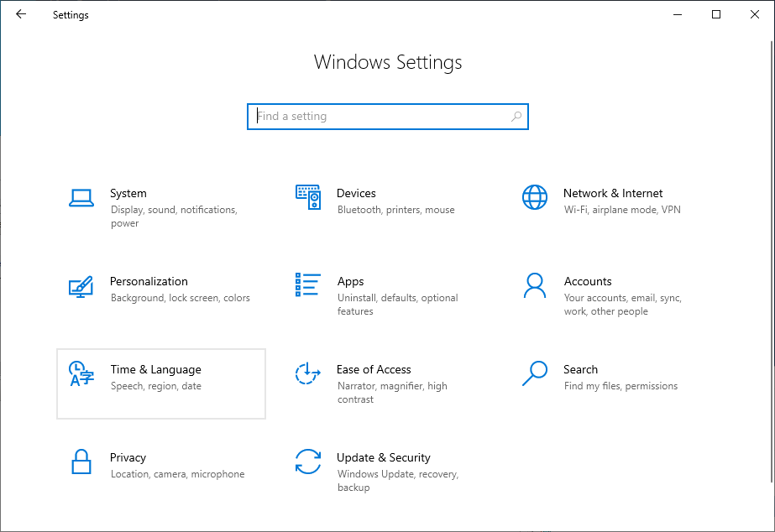Image resolution: width=775 pixels, height=532 pixels.
Task: Click 'Wi-Fi, airplane mode, VPN' description
Action: [622, 210]
